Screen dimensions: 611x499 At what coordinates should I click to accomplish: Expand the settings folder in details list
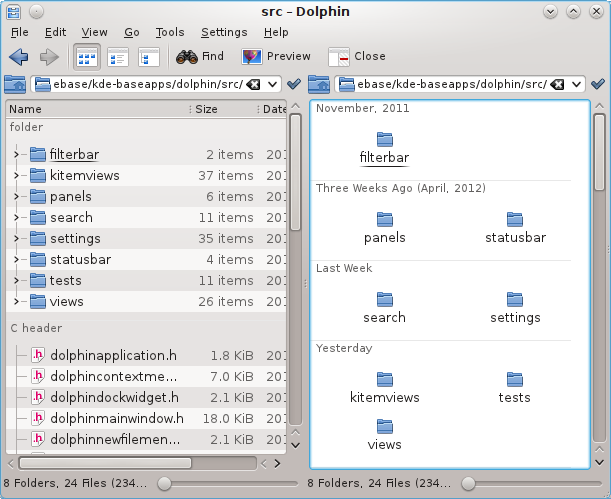click(17, 238)
